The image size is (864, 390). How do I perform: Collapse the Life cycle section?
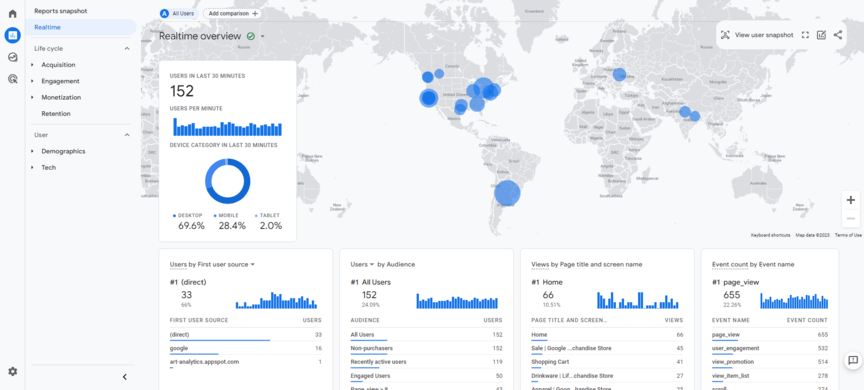[127, 48]
